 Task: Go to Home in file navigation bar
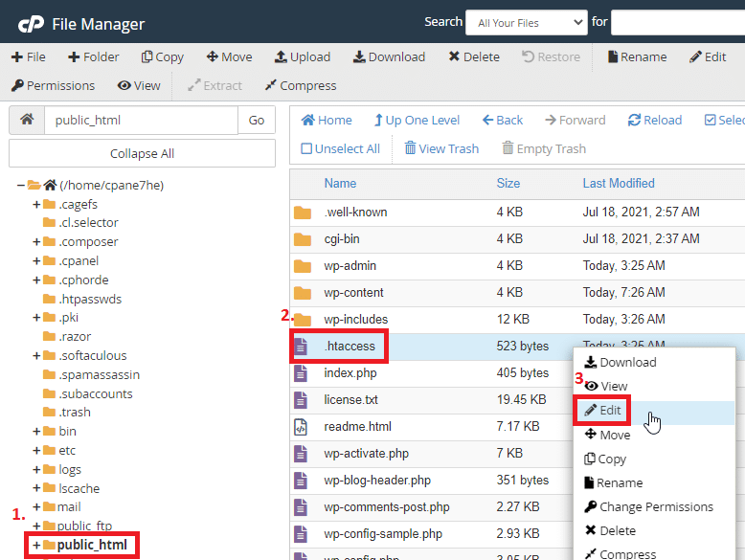tap(327, 121)
